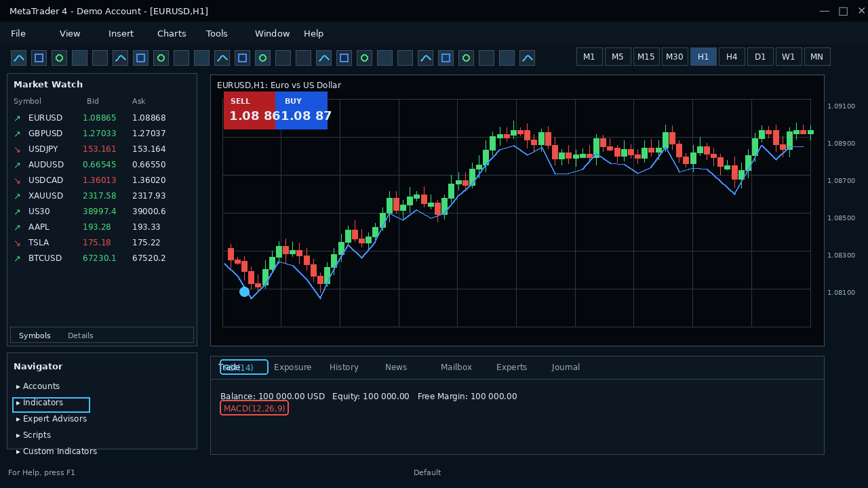Set the monthly MN timeframe

pyautogui.click(x=817, y=57)
